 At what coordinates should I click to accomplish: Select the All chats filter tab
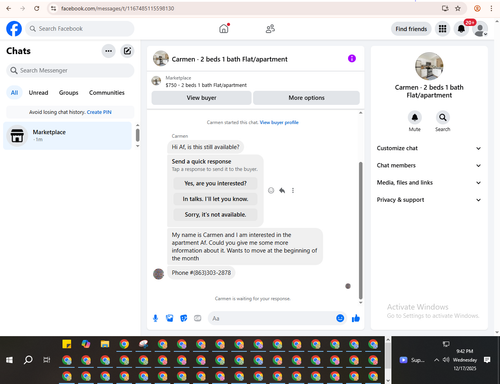pyautogui.click(x=14, y=93)
